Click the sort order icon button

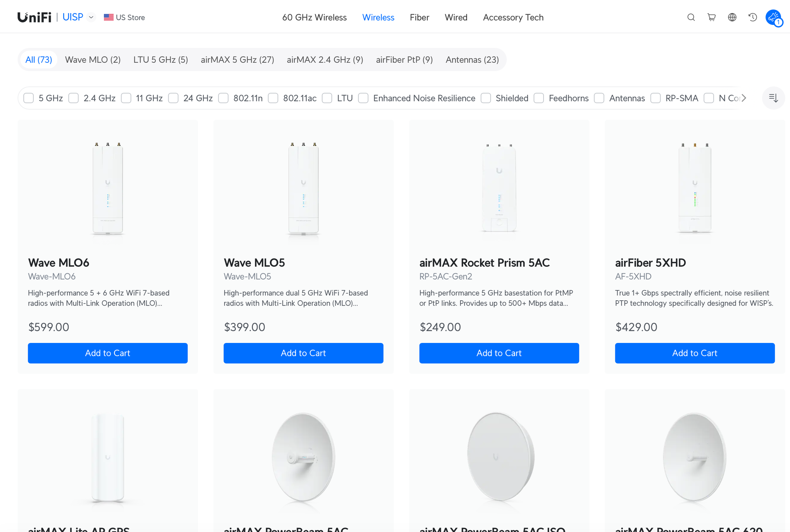coord(773,98)
